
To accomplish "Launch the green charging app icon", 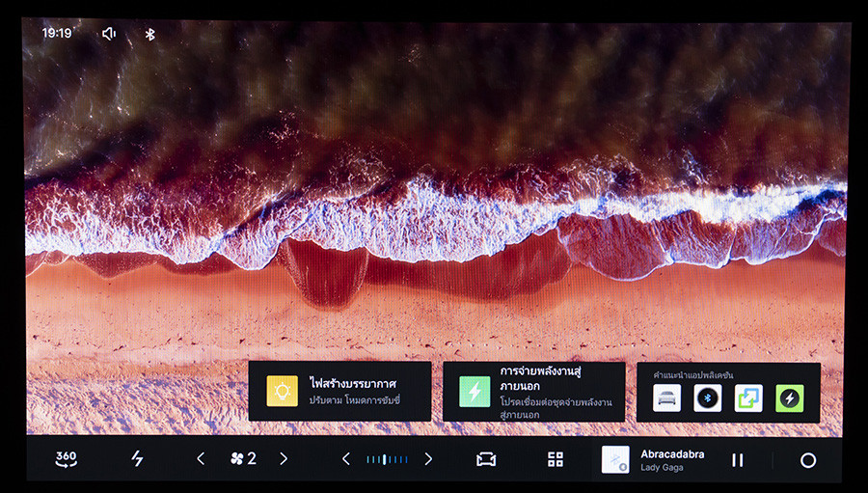I will coord(789,397).
